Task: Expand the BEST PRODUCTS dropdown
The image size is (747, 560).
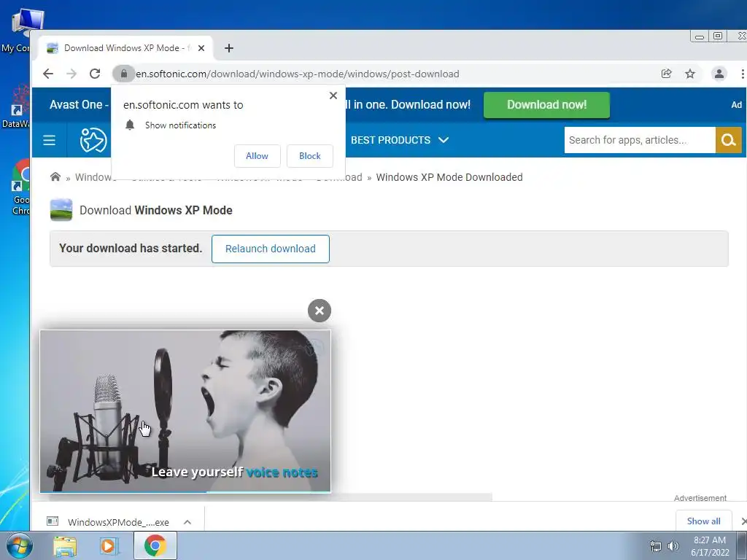Action: (400, 140)
